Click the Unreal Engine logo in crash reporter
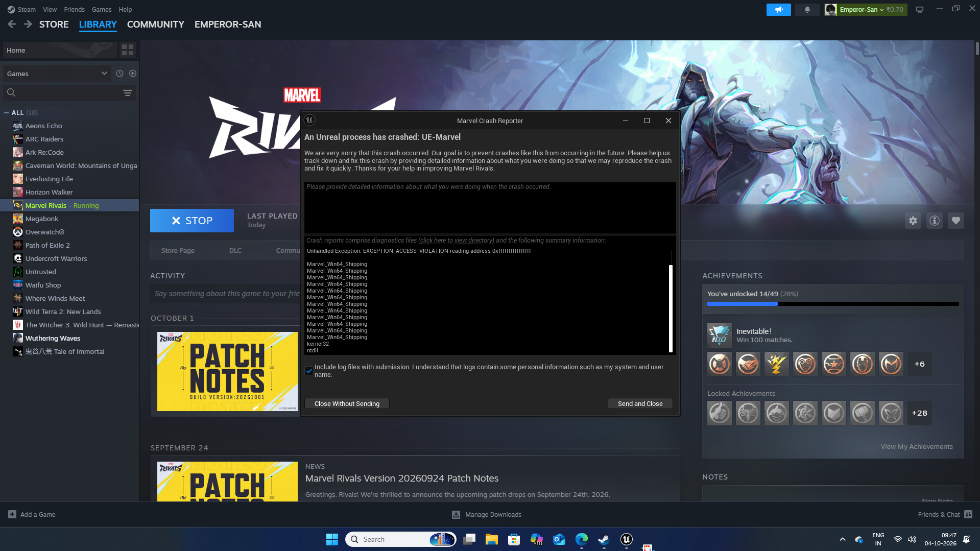Screen dimensions: 980x551 coord(309,120)
